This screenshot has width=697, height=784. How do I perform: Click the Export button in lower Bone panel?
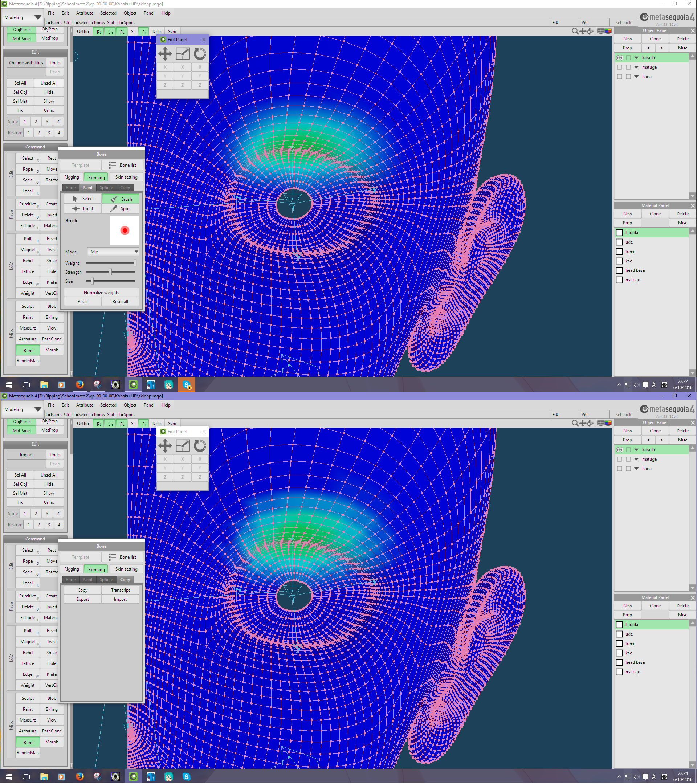click(x=82, y=600)
